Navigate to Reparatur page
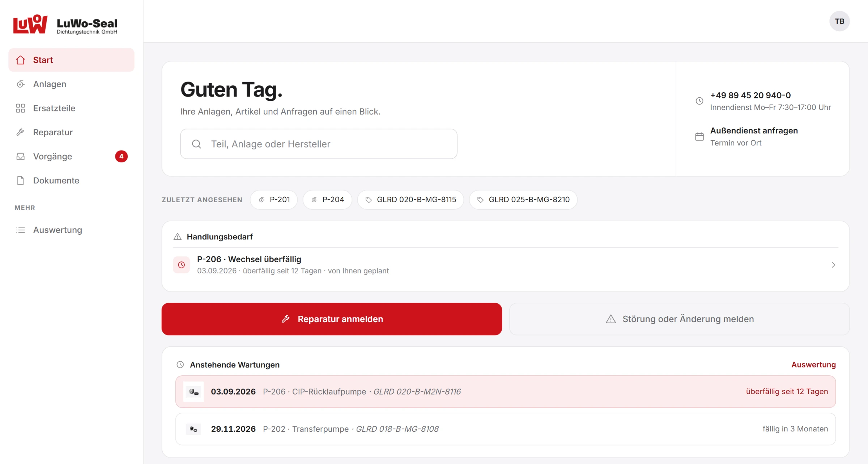868x464 pixels. tap(71, 132)
